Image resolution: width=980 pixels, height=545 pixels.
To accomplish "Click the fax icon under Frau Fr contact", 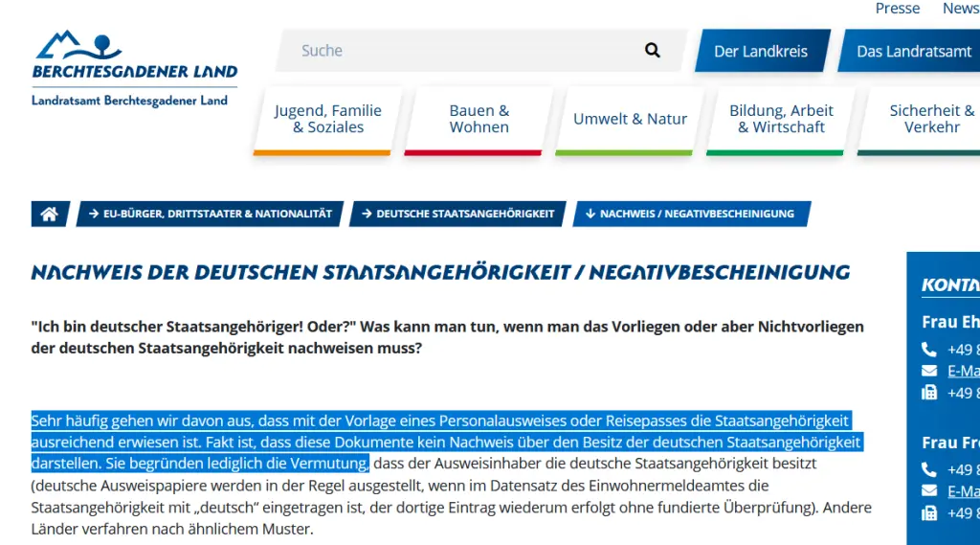I will (928, 513).
